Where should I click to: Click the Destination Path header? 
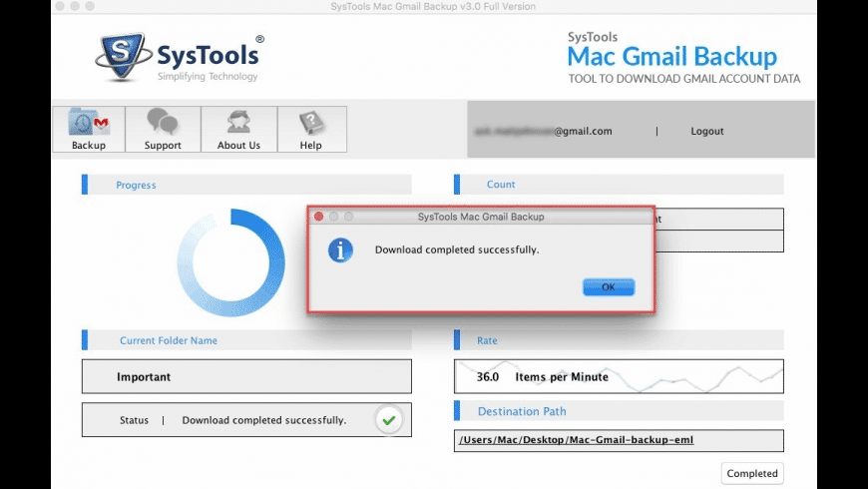click(619, 411)
